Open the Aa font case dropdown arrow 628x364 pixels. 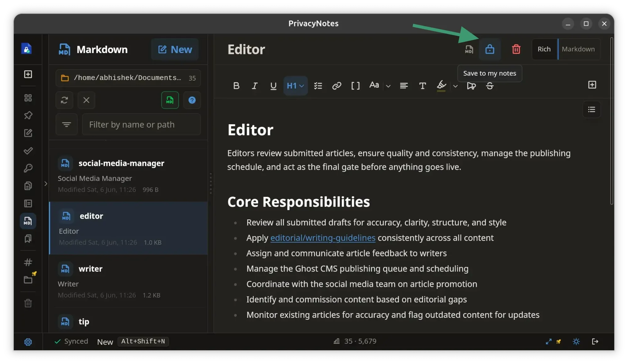[388, 86]
